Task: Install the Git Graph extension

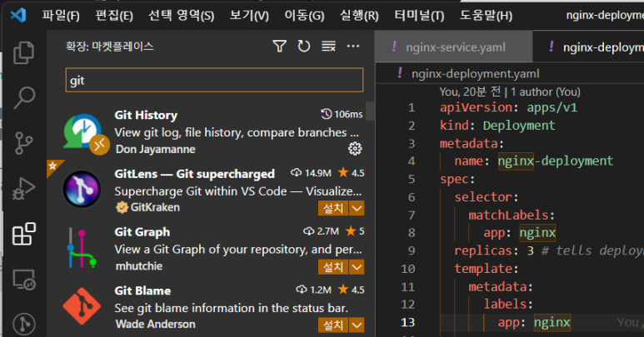Action: click(x=333, y=266)
